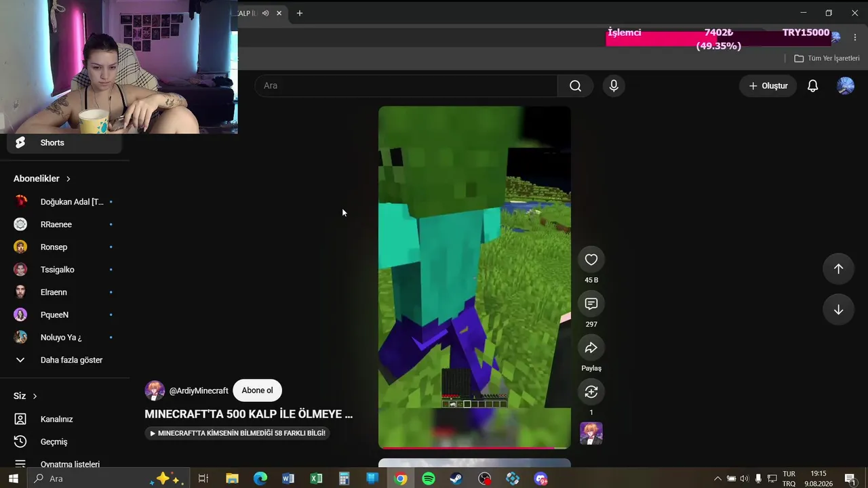Open the volume control in the system tray
This screenshot has width=868, height=488.
[744, 479]
